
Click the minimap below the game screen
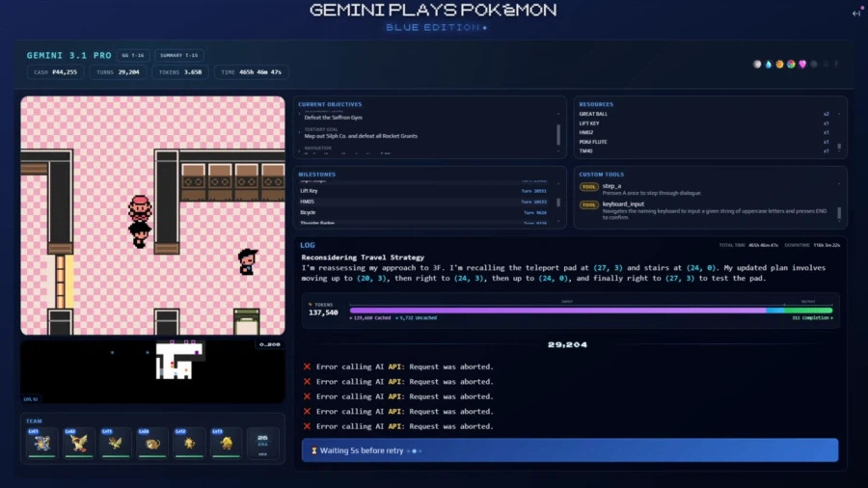tap(152, 371)
